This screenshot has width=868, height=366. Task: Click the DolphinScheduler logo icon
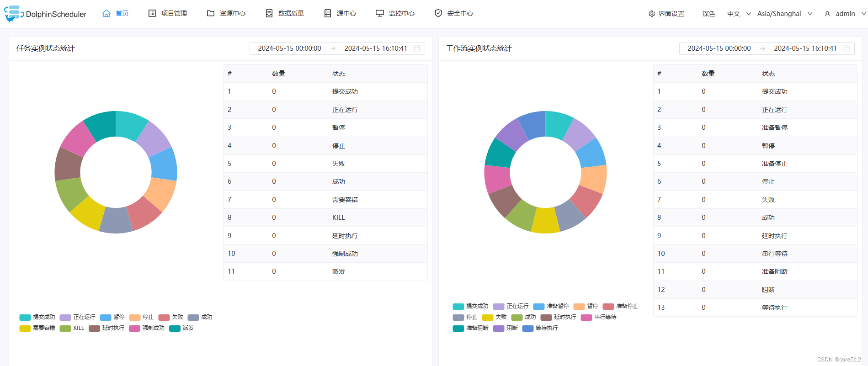[14, 14]
